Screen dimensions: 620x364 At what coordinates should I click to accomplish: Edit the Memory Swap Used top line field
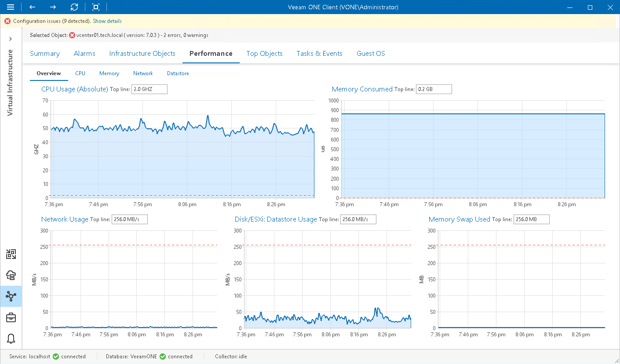point(532,219)
